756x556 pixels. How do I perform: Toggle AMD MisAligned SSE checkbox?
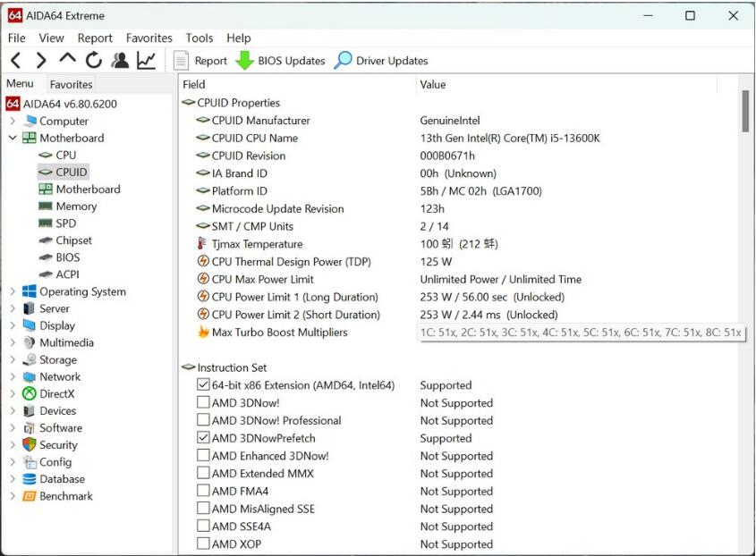pos(203,509)
